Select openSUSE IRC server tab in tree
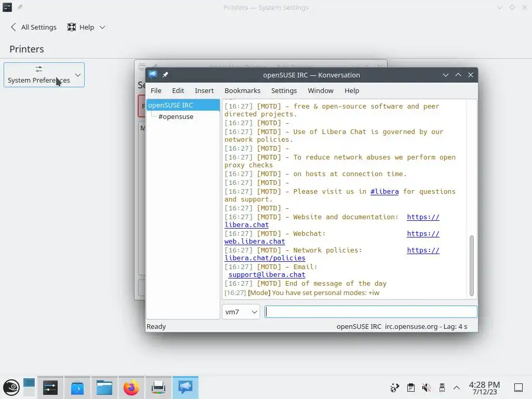Screen dimensions: 532x399 (x=183, y=105)
